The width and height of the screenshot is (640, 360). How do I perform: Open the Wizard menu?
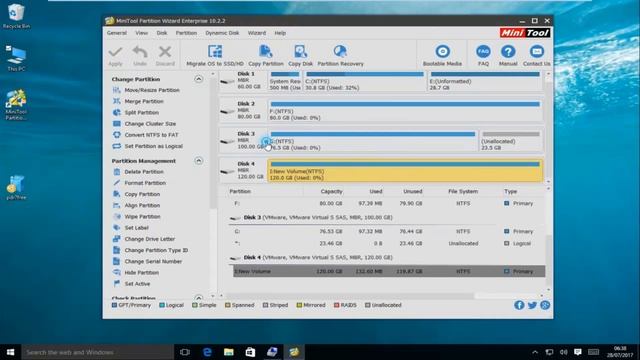257,33
